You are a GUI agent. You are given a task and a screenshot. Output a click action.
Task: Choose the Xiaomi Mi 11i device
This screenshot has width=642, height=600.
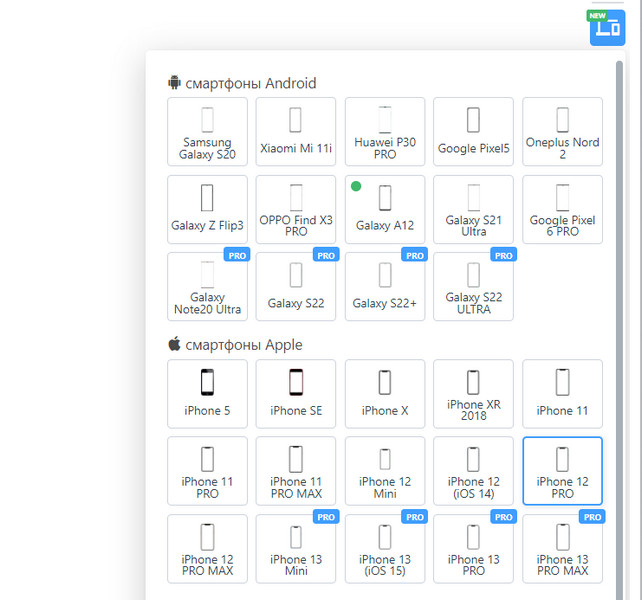[x=296, y=131]
